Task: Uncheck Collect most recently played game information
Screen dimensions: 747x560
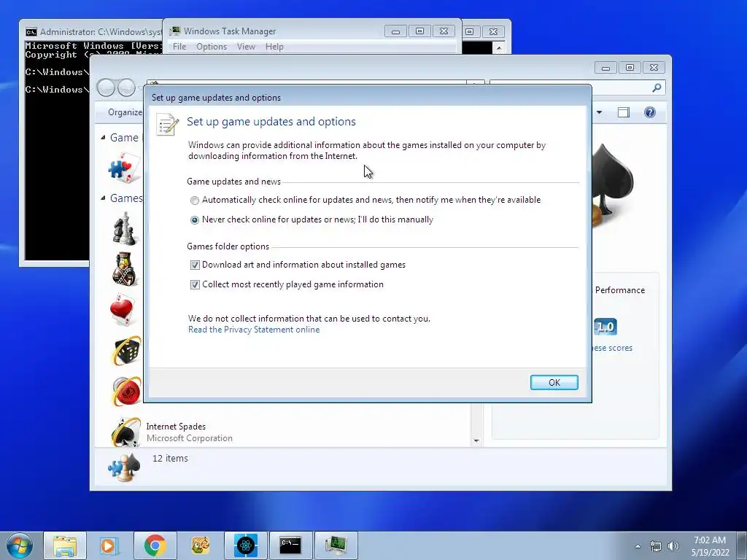Action: pos(195,285)
